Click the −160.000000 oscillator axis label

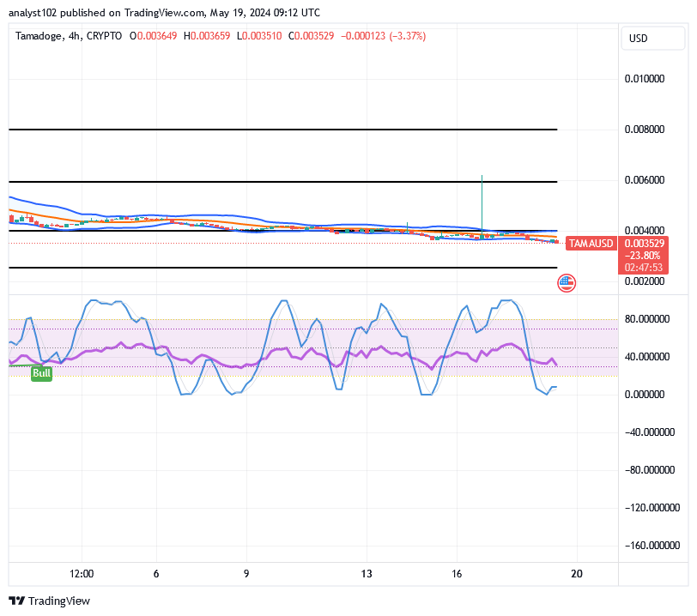[652, 546]
